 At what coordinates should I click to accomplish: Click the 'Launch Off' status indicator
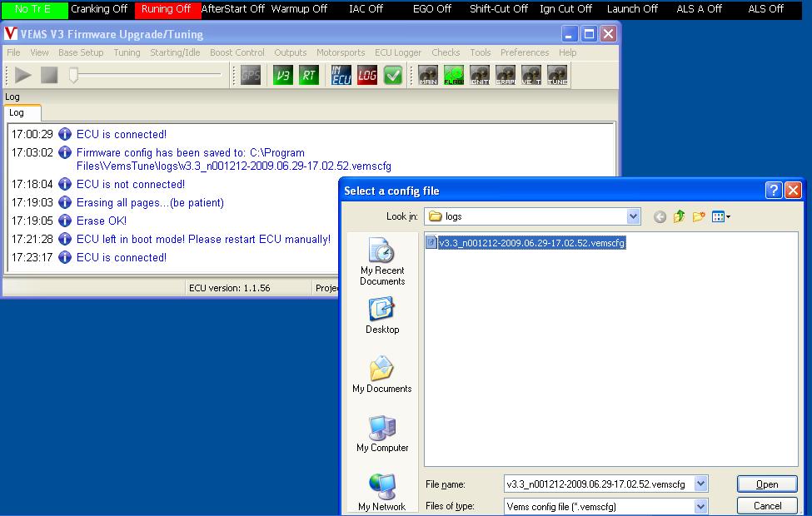coord(632,9)
